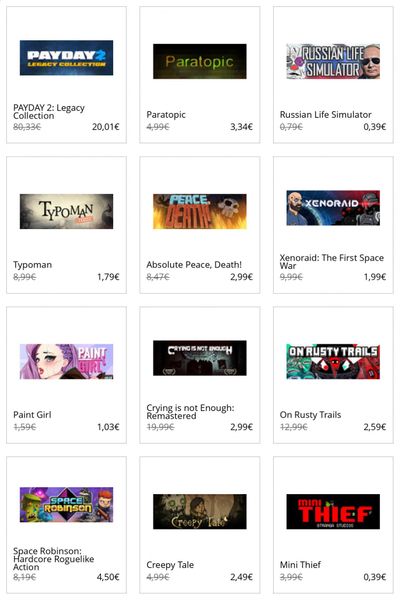
Task: Select the Russian Life Simulator title text
Action: point(325,115)
